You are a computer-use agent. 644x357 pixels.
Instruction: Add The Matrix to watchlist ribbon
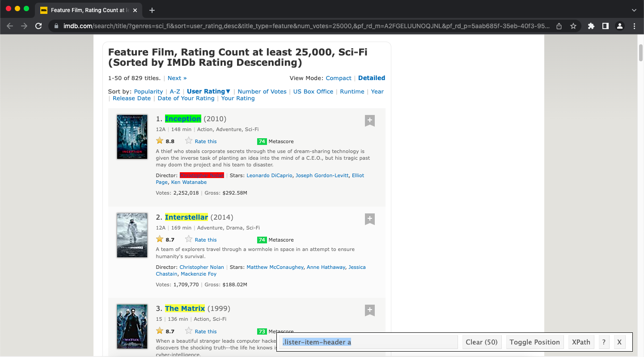369,310
